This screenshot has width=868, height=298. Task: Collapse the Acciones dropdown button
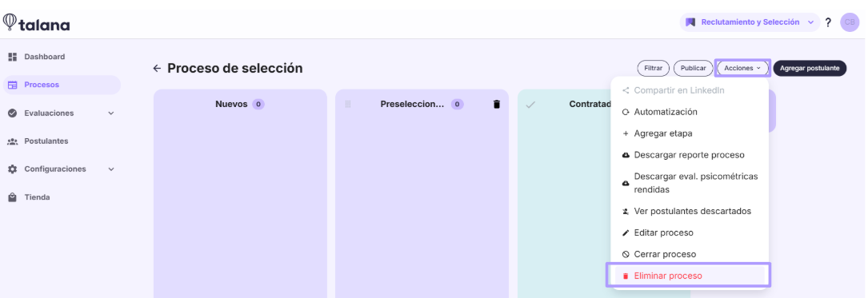click(x=742, y=68)
